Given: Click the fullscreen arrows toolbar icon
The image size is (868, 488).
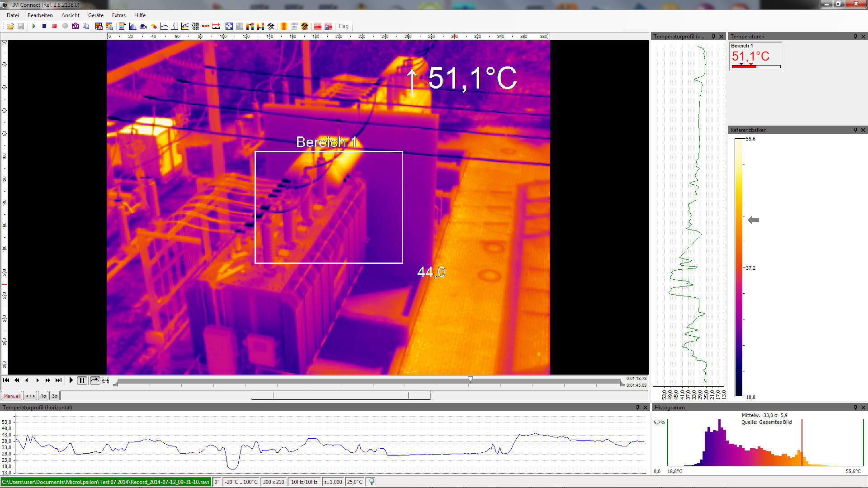Looking at the screenshot, I should (x=229, y=26).
